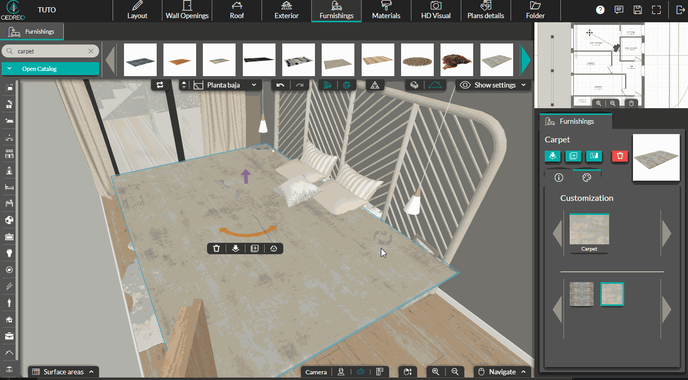This screenshot has height=380, width=688.
Task: Toggle the fullscreen icon
Action: click(x=656, y=10)
